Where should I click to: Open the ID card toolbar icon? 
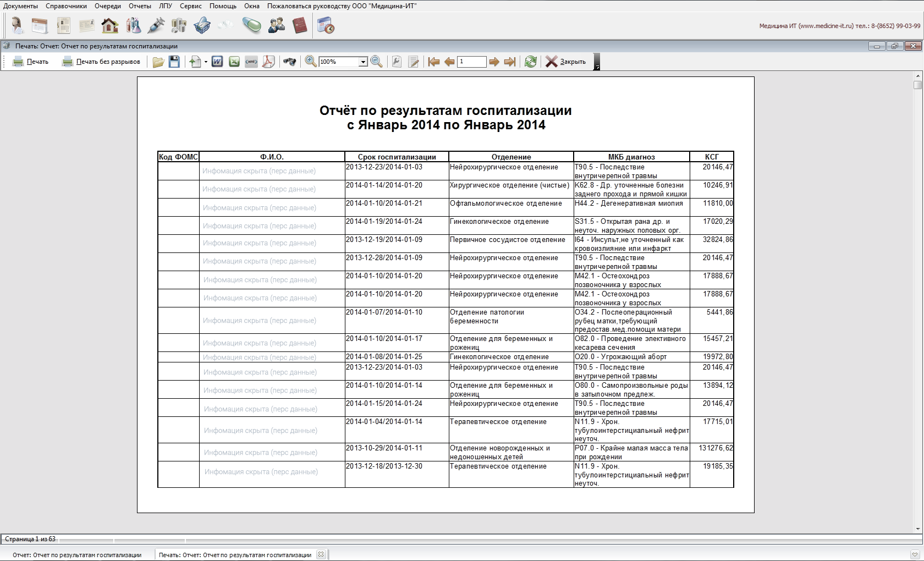[86, 25]
